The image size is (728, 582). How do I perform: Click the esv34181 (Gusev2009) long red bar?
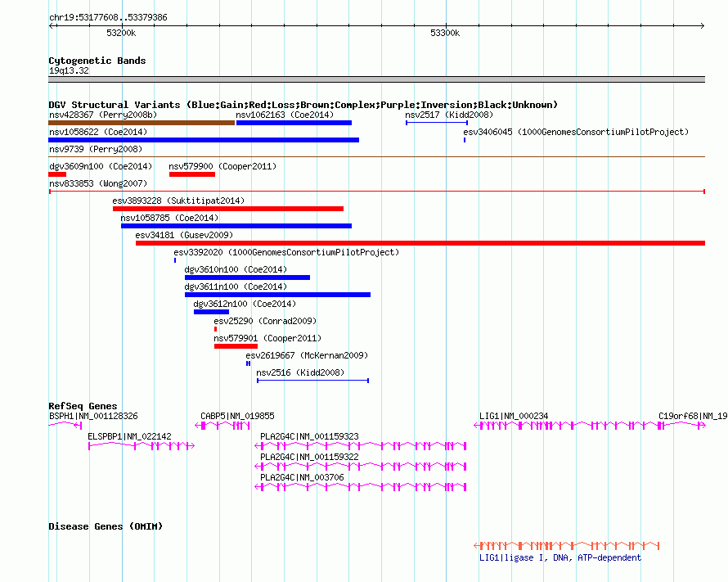420,243
